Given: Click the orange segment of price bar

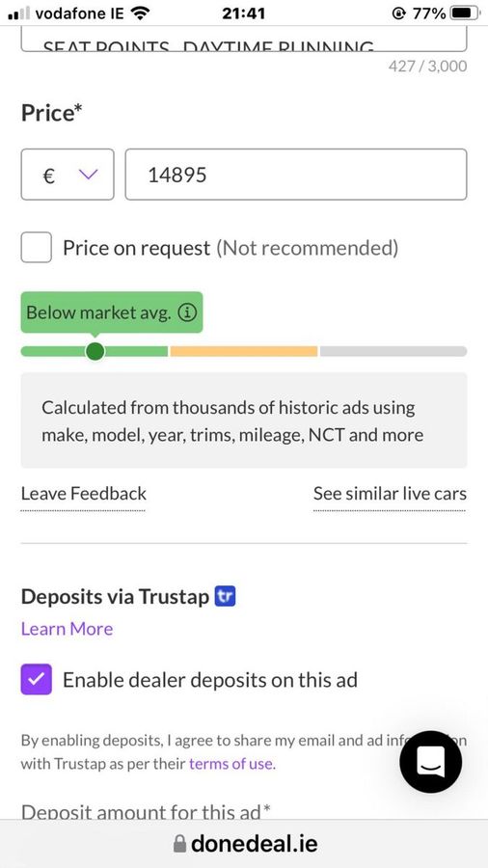Looking at the screenshot, I should (x=244, y=351).
